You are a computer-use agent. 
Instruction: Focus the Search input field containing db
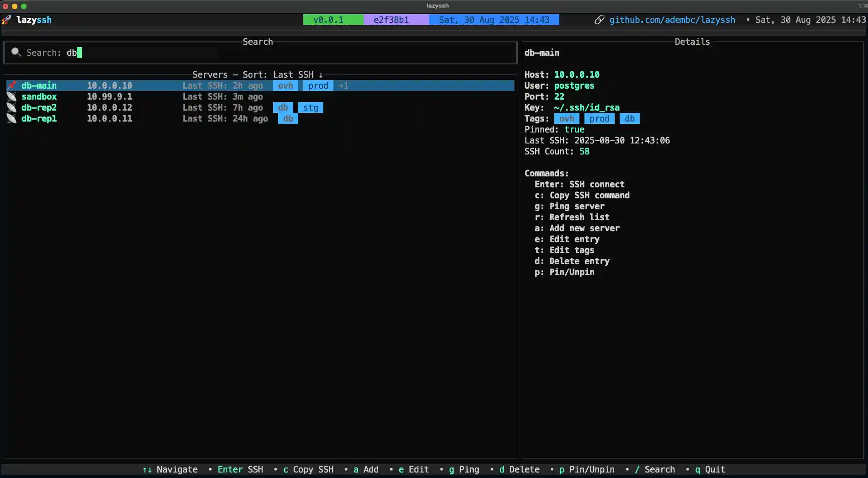137,53
